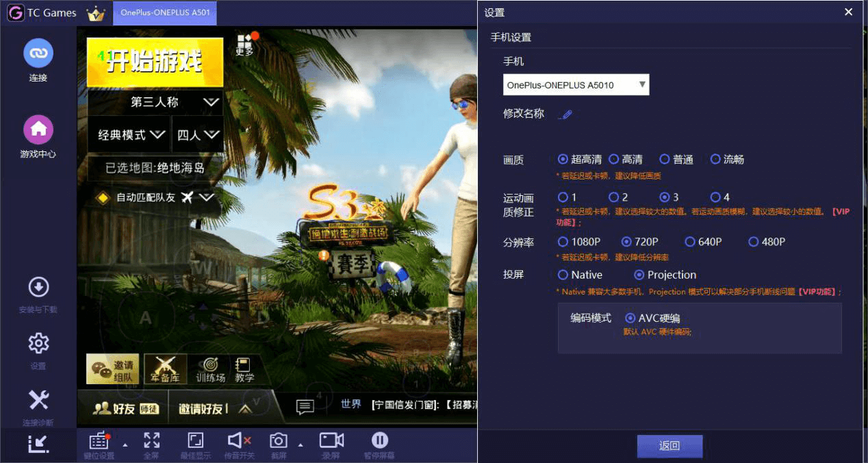Viewport: 868px width, 463px height.
Task: Click the 世界 world chat label
Action: 351,404
